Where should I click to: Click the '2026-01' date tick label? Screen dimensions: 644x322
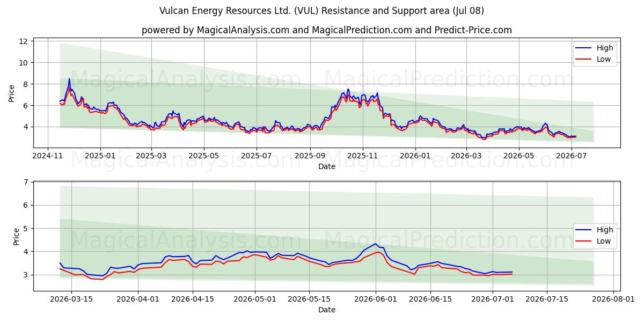(x=415, y=156)
